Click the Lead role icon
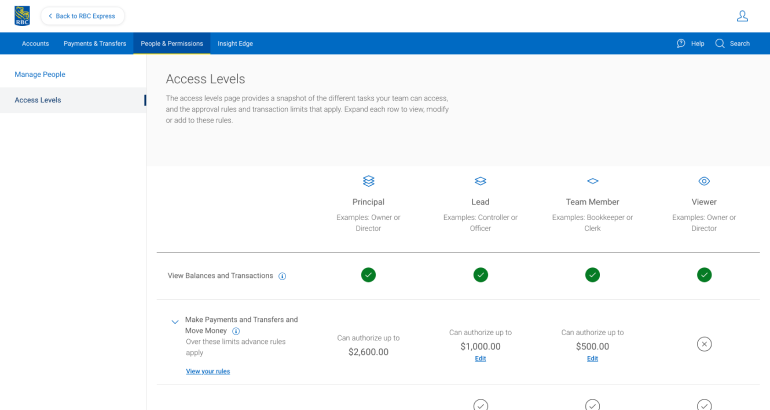The width and height of the screenshot is (770, 410). 480,181
